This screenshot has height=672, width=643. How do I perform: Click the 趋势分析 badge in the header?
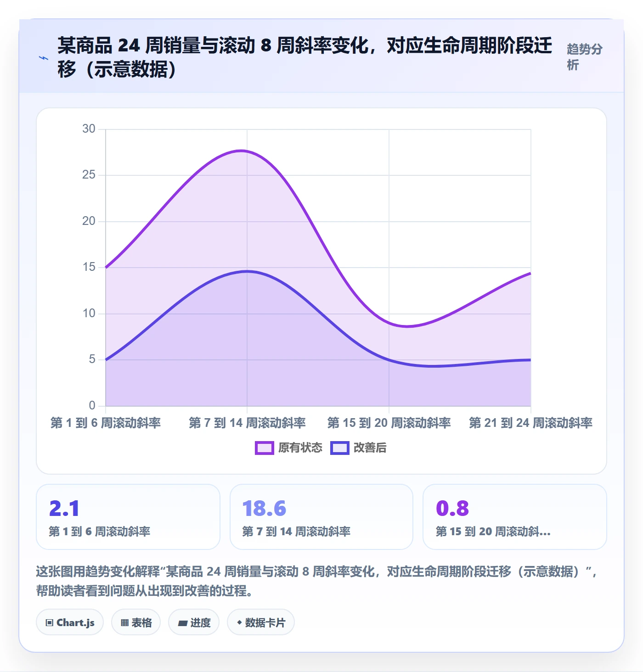pos(584,57)
